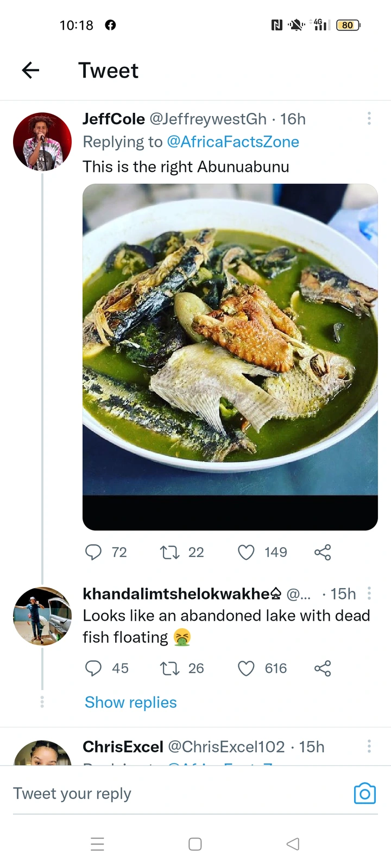Retweet JeffCole's Abunuabunu tweet

click(169, 552)
